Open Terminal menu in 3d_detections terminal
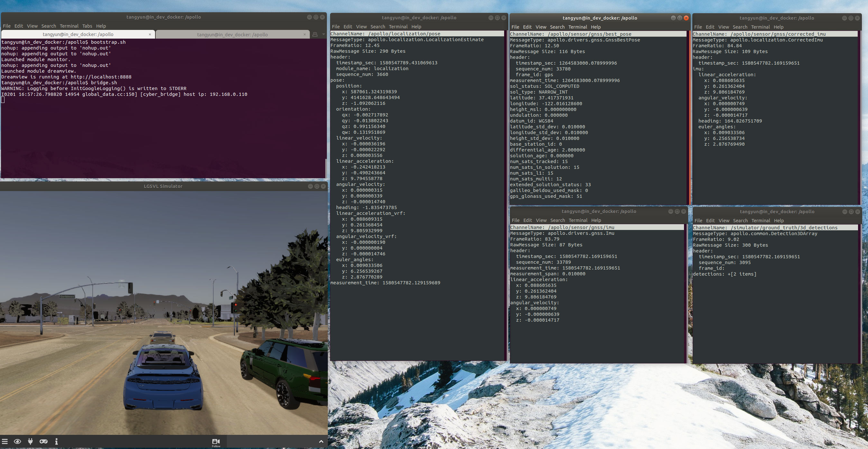This screenshot has height=449, width=868. point(761,221)
